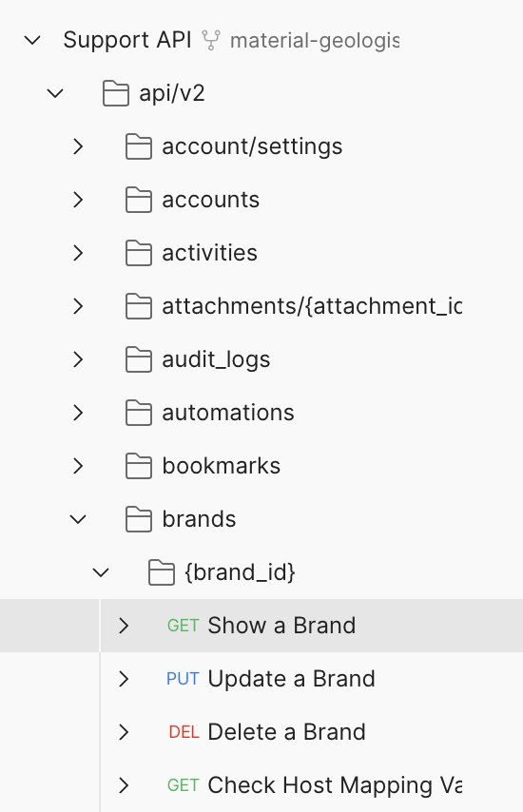Click the account/settings folder icon

coord(139,146)
